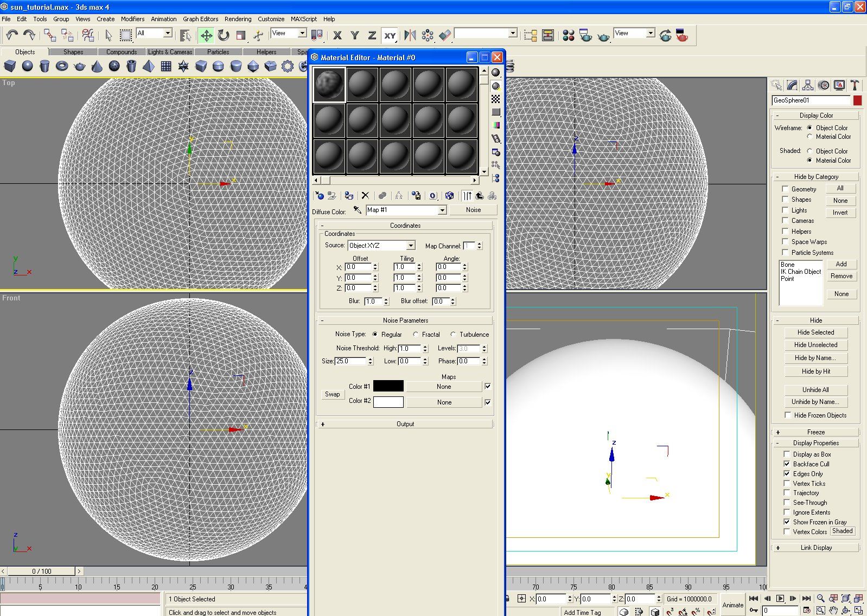Click the Undo arrow in main toolbar
This screenshot has width=867, height=616.
[x=12, y=35]
